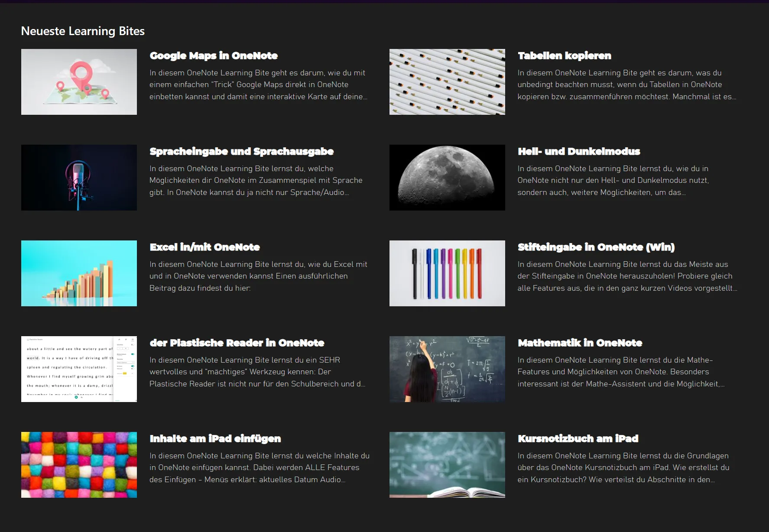Click the microphone thumbnail image
The image size is (769, 532).
[x=79, y=178]
